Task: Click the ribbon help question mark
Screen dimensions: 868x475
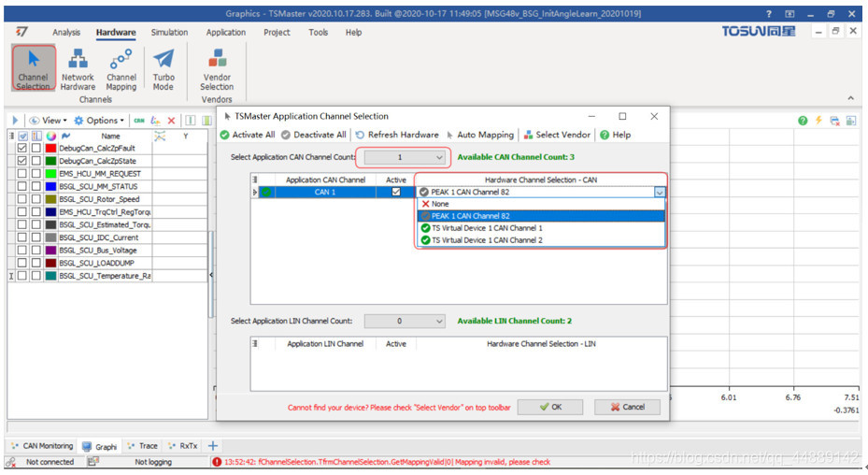Action: tap(768, 14)
